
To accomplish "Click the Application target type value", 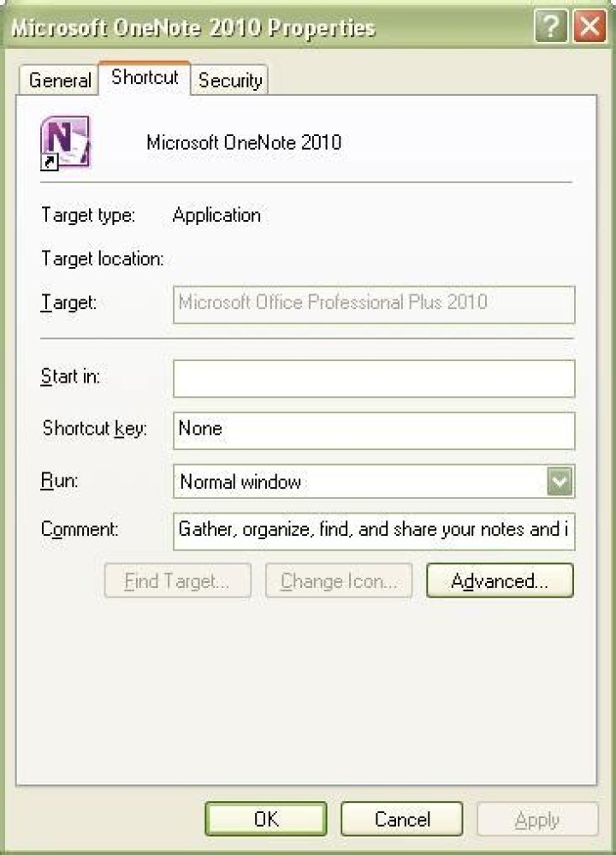I will [216, 215].
